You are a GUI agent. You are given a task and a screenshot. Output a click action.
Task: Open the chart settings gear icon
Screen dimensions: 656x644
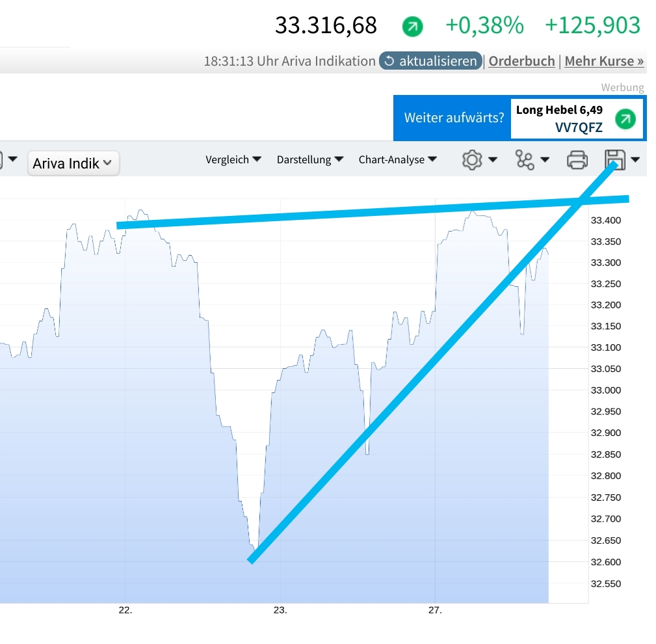(x=473, y=159)
